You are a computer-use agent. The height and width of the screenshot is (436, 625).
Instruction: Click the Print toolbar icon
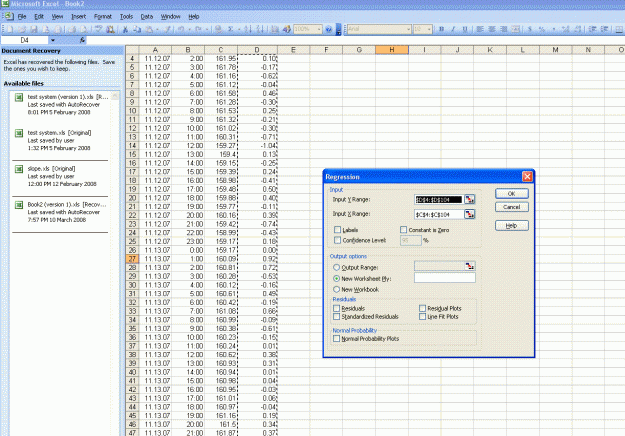coord(72,29)
